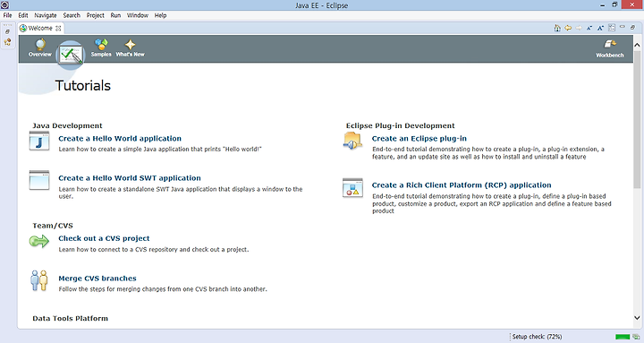Open the Help menu
The image size is (644, 343).
point(160,15)
